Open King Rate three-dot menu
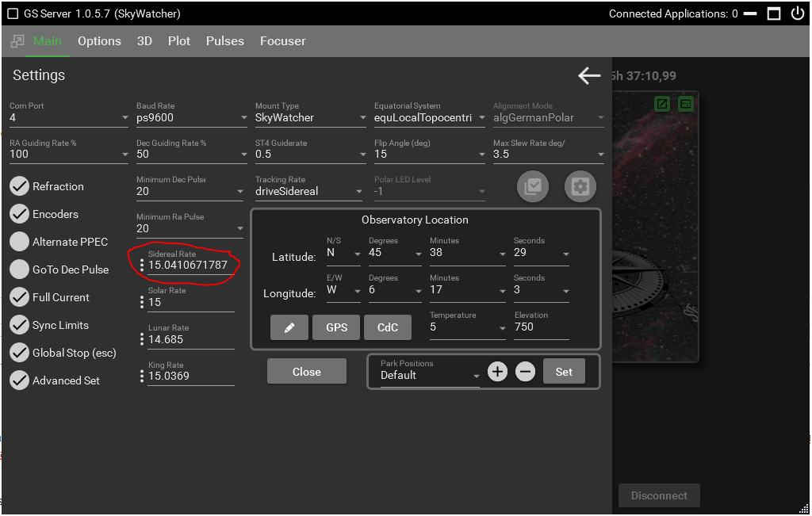Screen dimensions: 812x516 pyautogui.click(x=142, y=376)
